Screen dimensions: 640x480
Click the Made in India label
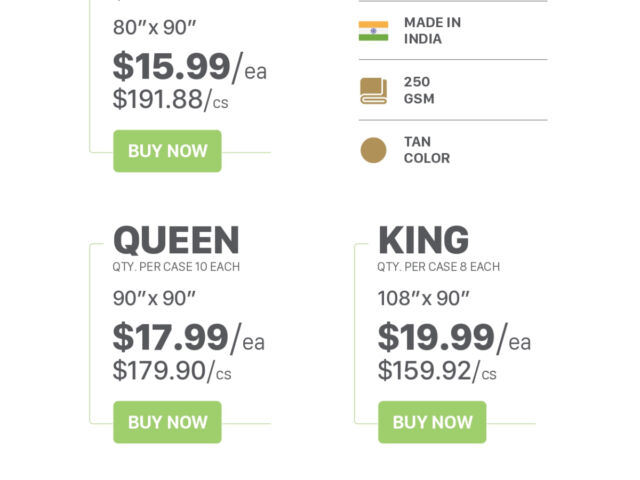point(432,31)
